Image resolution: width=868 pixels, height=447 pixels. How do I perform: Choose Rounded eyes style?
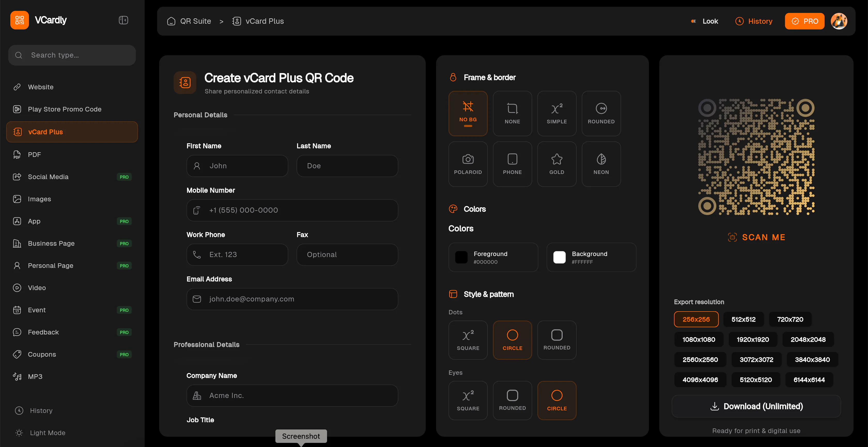[512, 401]
